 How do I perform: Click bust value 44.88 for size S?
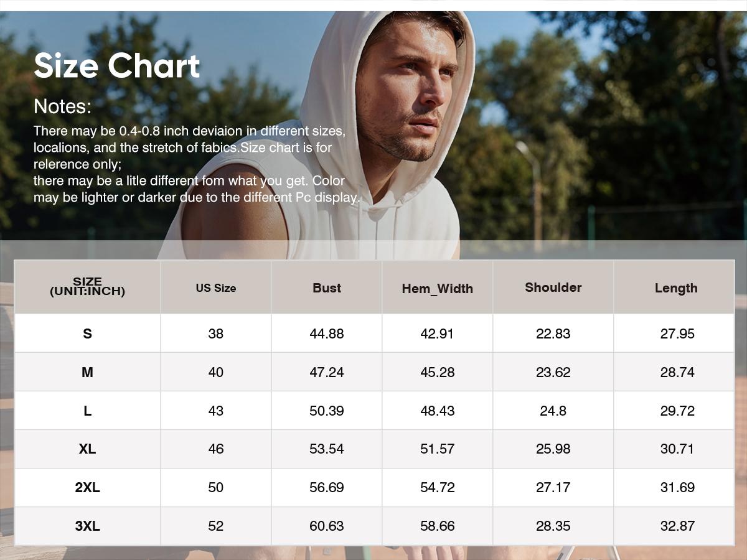(326, 334)
